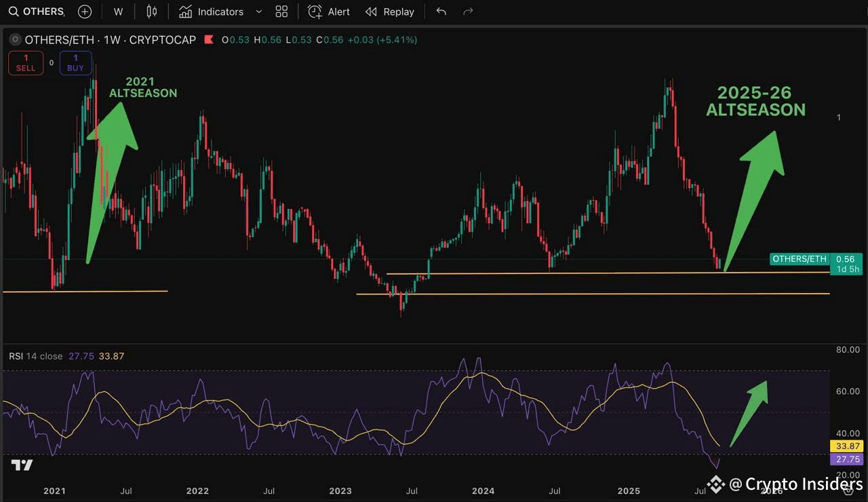Select the OTHERS/ETH · 1W · CRYPTOCAP title

[111, 40]
